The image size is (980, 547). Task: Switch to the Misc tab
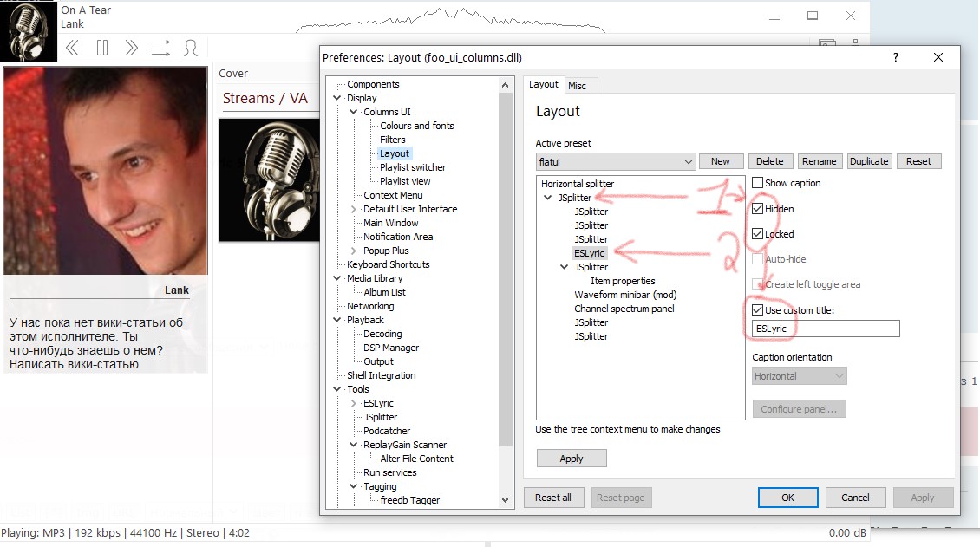click(x=577, y=85)
